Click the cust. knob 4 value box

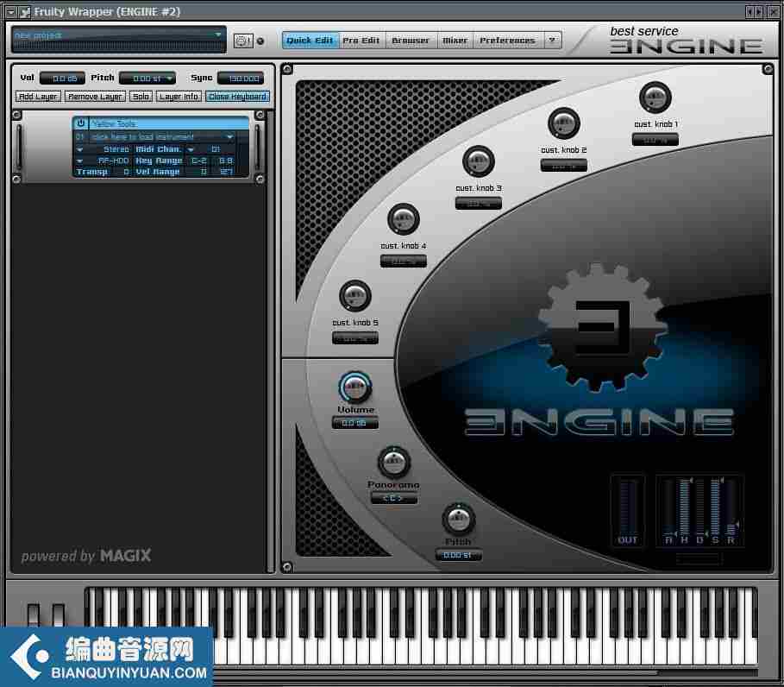coord(403,262)
